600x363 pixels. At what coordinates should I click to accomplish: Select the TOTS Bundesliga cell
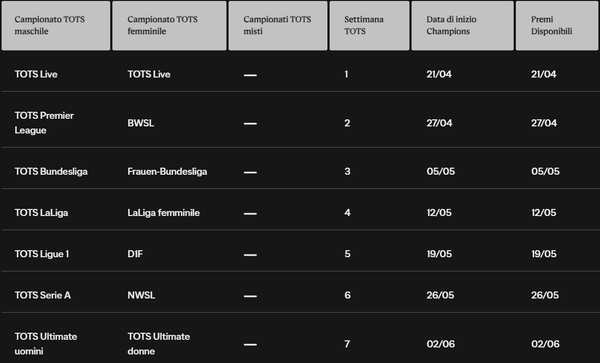[51, 171]
